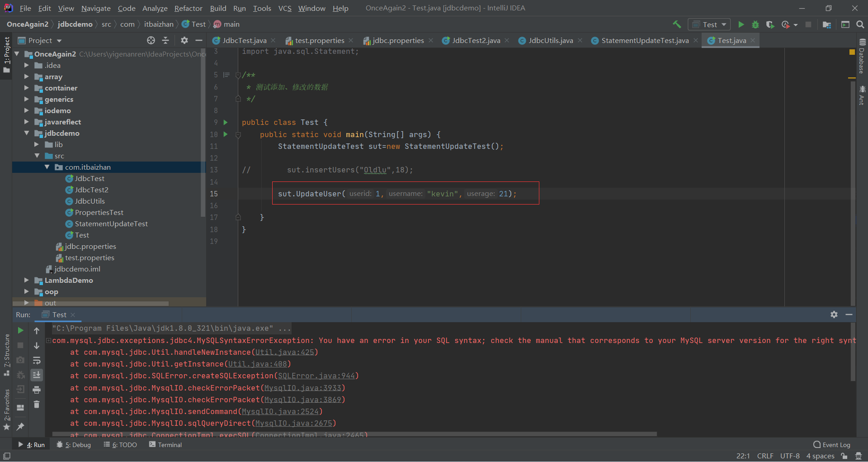
Task: Switch to JdbcUtils.java tab
Action: (550, 40)
